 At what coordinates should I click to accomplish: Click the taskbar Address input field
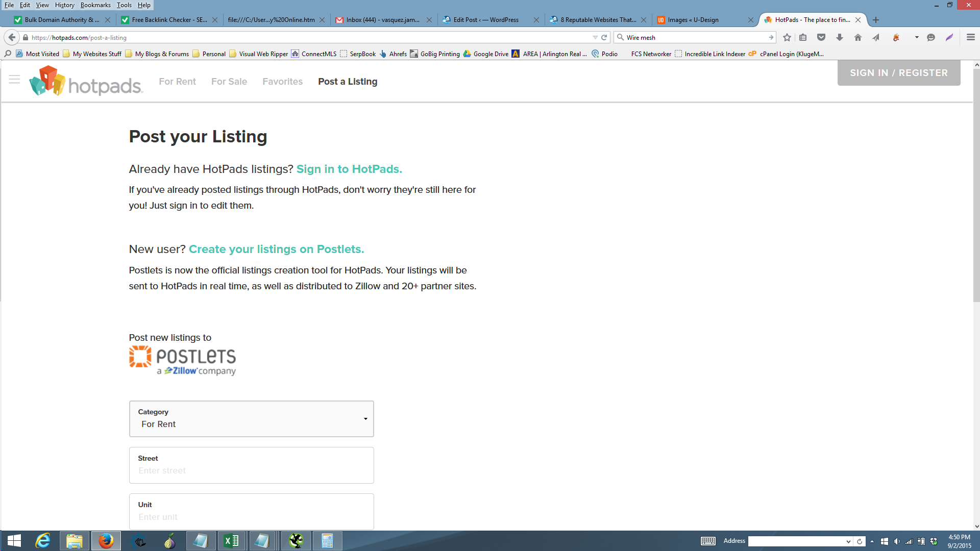point(797,541)
